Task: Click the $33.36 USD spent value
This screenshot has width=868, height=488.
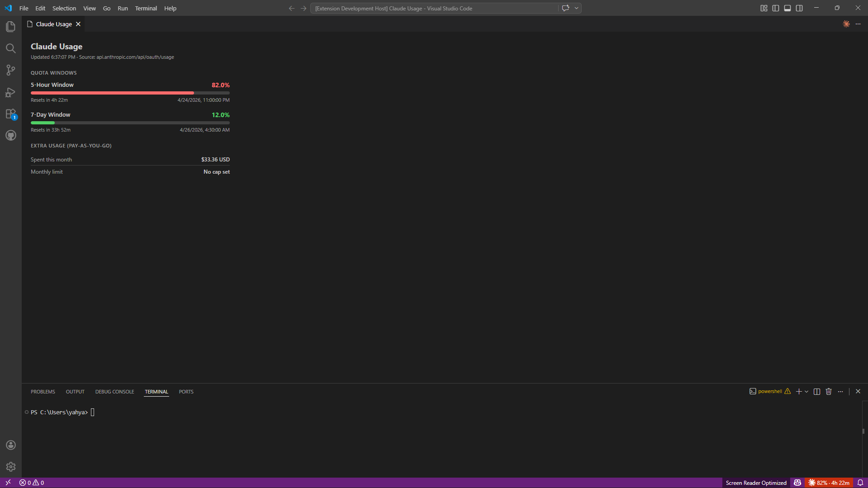Action: (215, 160)
